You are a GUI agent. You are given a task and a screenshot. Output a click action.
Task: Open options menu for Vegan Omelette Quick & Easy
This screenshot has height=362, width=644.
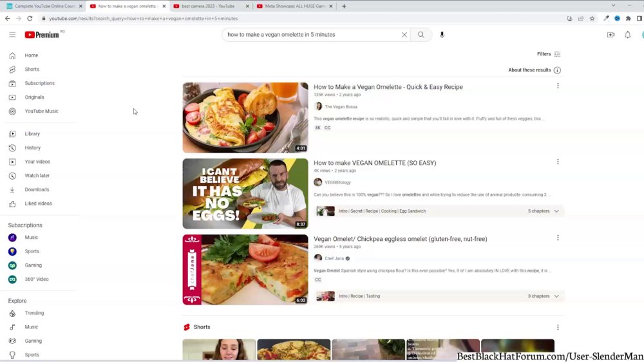(x=558, y=86)
